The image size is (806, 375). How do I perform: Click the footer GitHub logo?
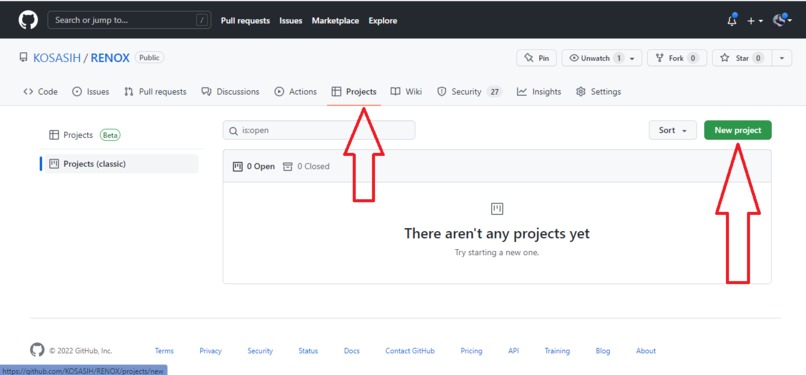[37, 350]
